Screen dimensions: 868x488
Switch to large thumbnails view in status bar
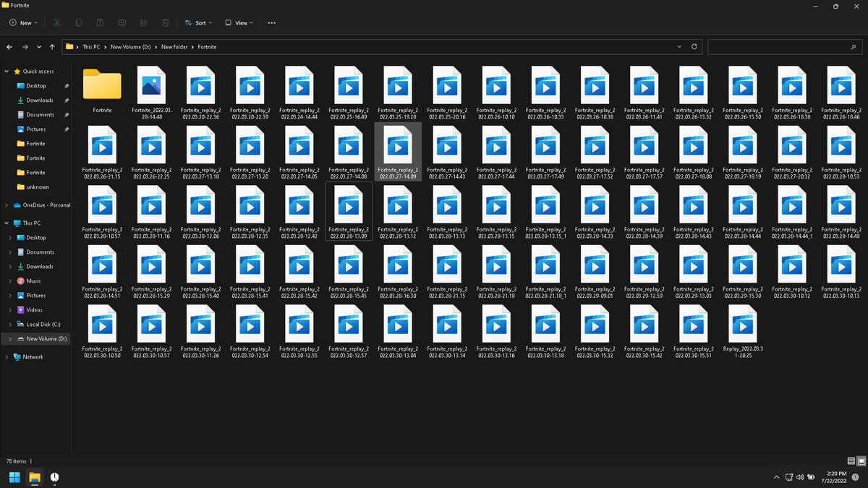[861, 461]
